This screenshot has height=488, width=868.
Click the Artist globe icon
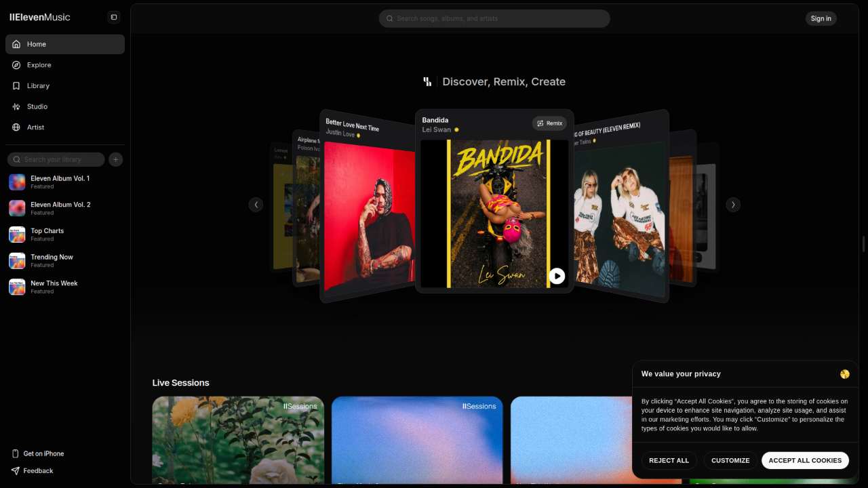click(16, 127)
